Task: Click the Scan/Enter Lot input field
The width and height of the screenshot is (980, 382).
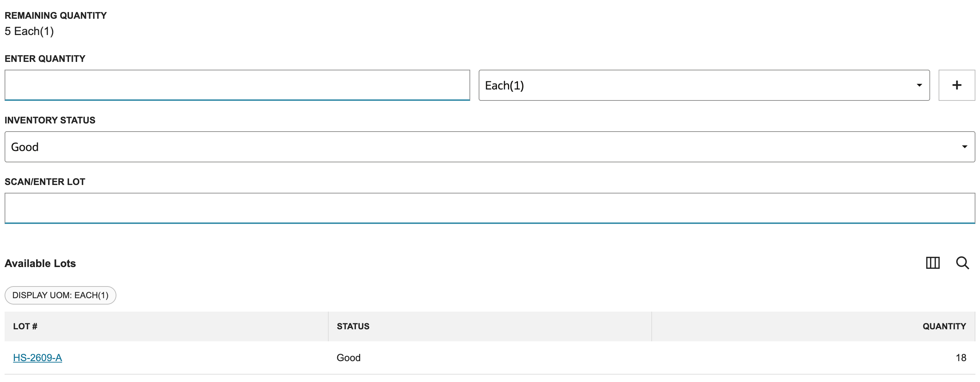Action: pos(490,208)
